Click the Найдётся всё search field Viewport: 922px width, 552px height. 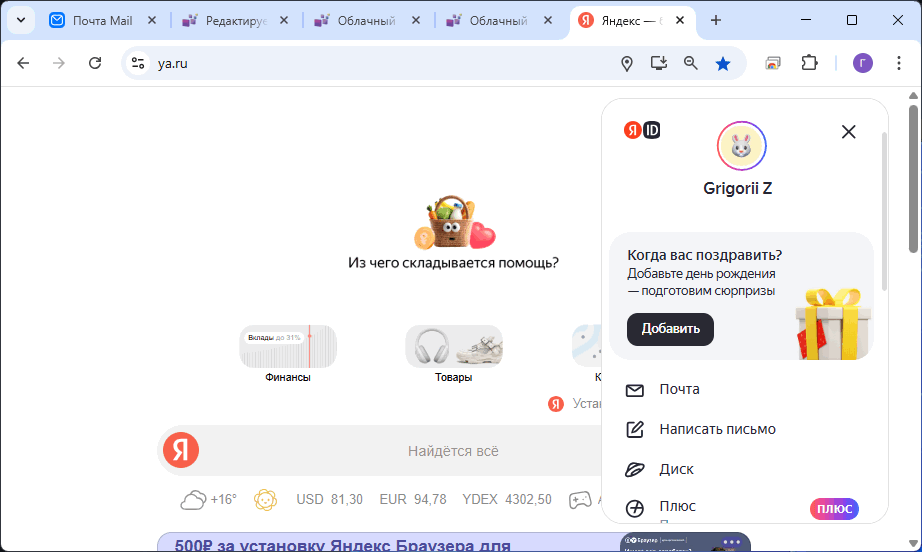(x=453, y=451)
